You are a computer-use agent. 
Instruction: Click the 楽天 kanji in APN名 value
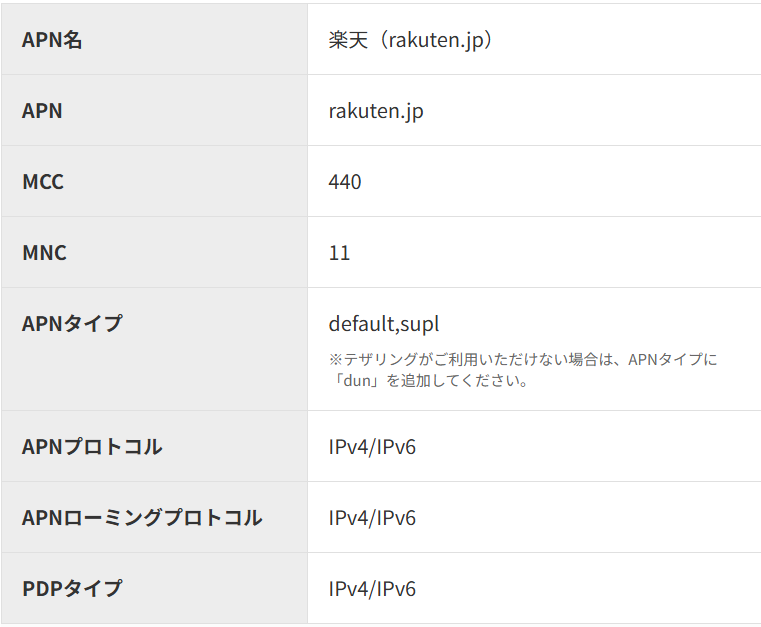348,40
